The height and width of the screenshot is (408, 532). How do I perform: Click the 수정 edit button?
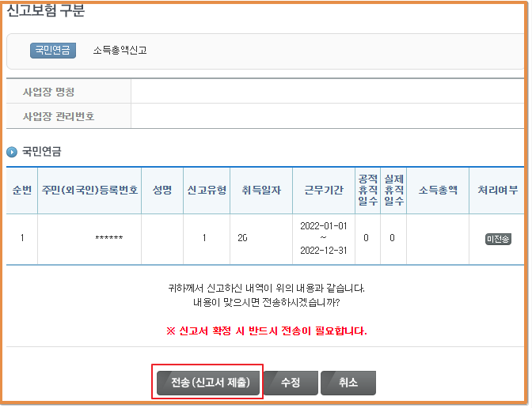(x=291, y=383)
